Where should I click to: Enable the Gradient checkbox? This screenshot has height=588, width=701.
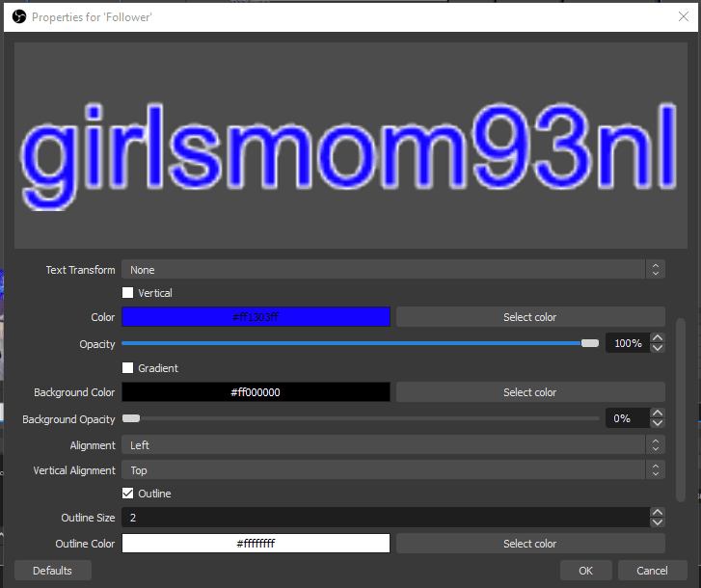click(128, 367)
